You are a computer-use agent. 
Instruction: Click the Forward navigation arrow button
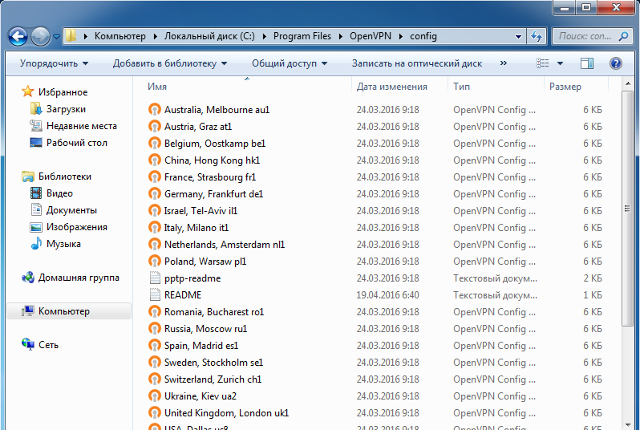point(40,37)
